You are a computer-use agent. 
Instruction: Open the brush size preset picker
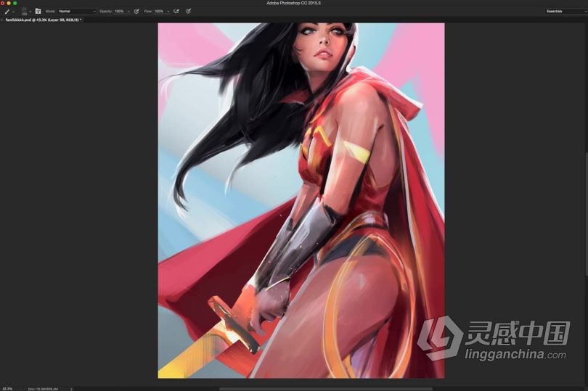pos(25,12)
